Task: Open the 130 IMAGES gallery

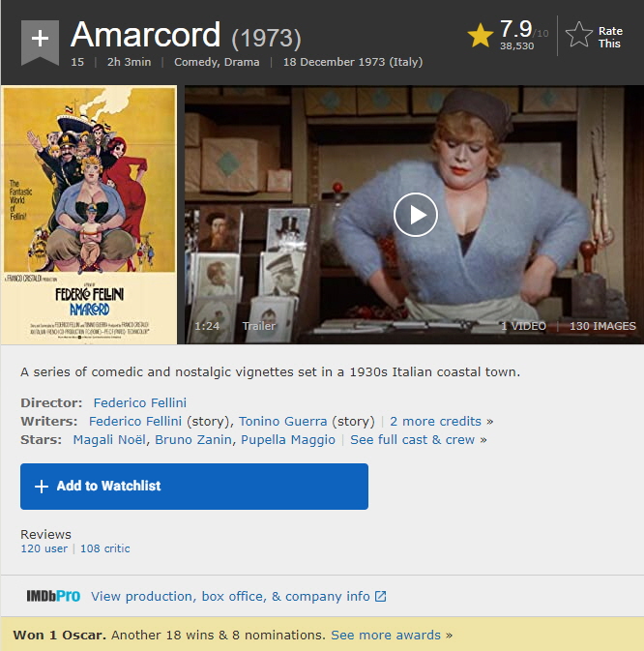Action: point(602,326)
